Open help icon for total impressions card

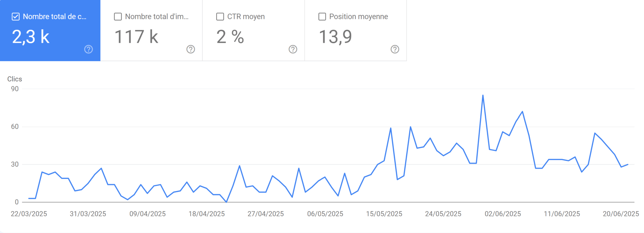pyautogui.click(x=191, y=49)
